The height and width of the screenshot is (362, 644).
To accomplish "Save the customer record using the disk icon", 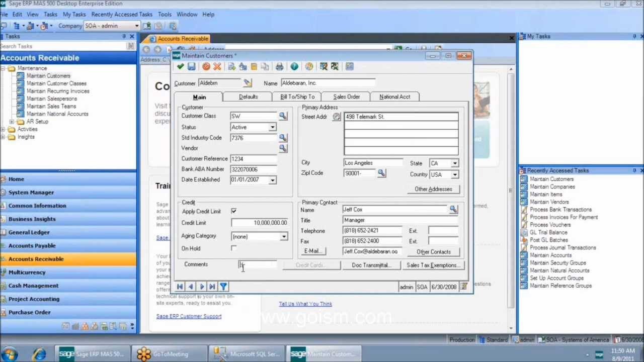I will point(192,66).
